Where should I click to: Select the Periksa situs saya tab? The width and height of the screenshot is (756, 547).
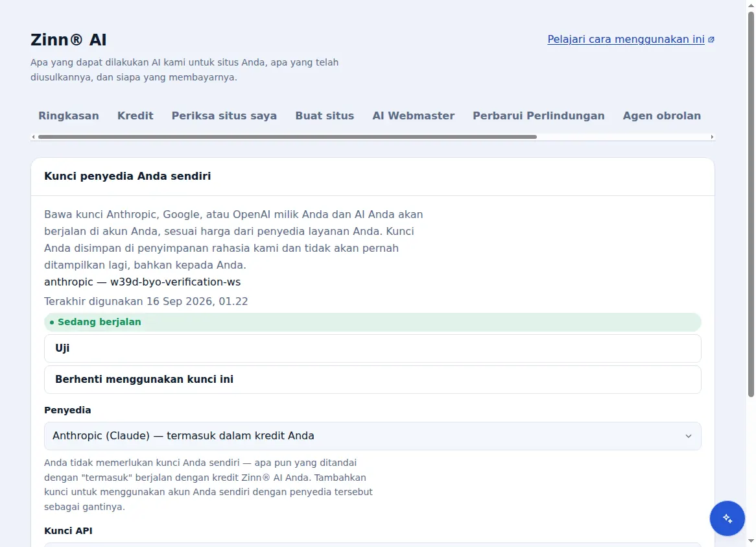coord(224,115)
